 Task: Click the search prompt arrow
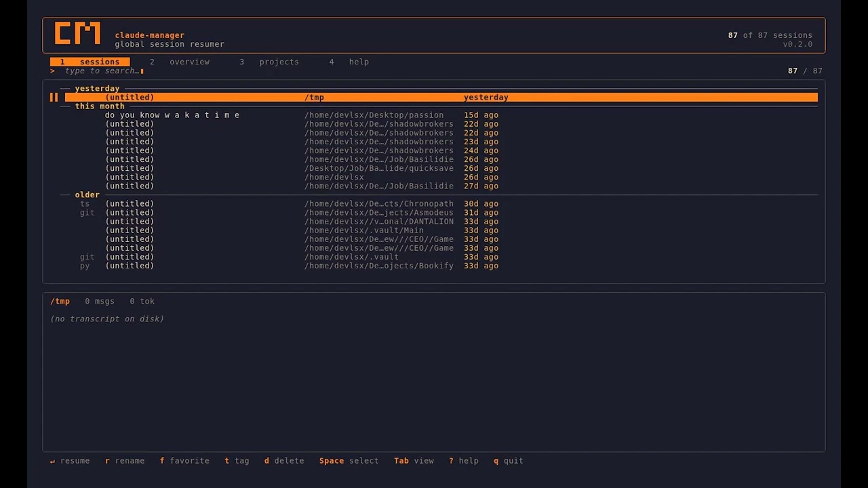(x=52, y=71)
